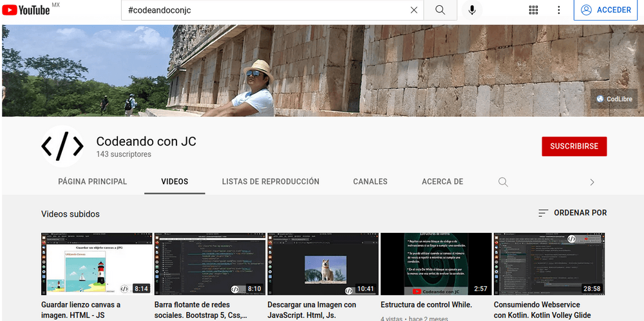Click the red SUSCRIBIRSE button
The image size is (644, 321).
coord(574,146)
